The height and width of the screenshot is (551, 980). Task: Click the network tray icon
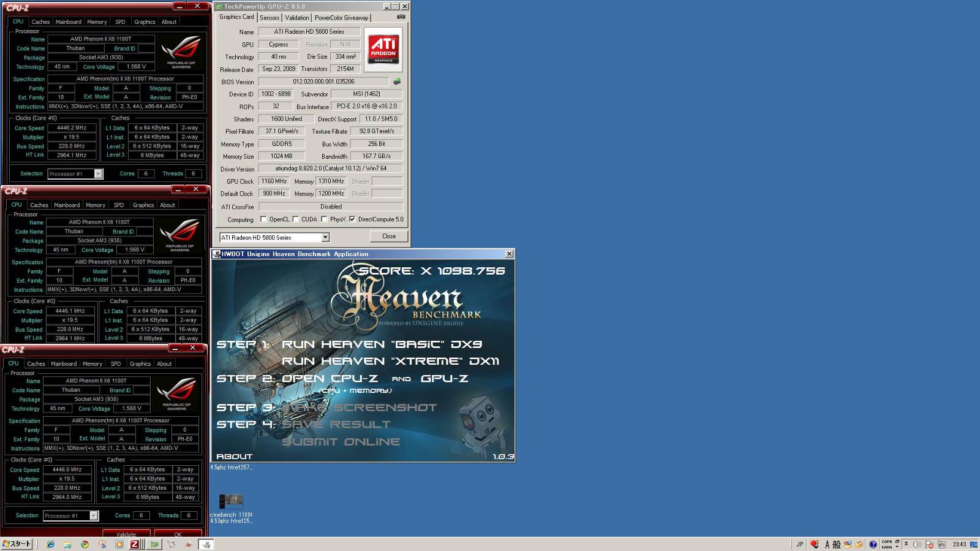pyautogui.click(x=942, y=544)
